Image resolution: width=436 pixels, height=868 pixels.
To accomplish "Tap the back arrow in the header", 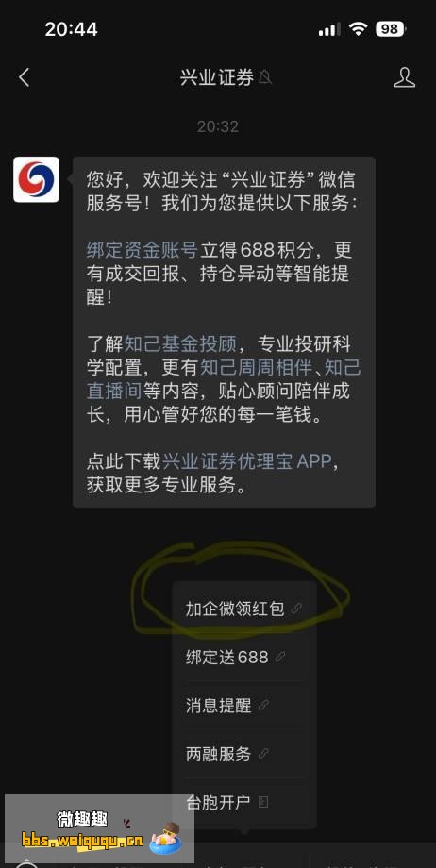I will click(x=24, y=77).
